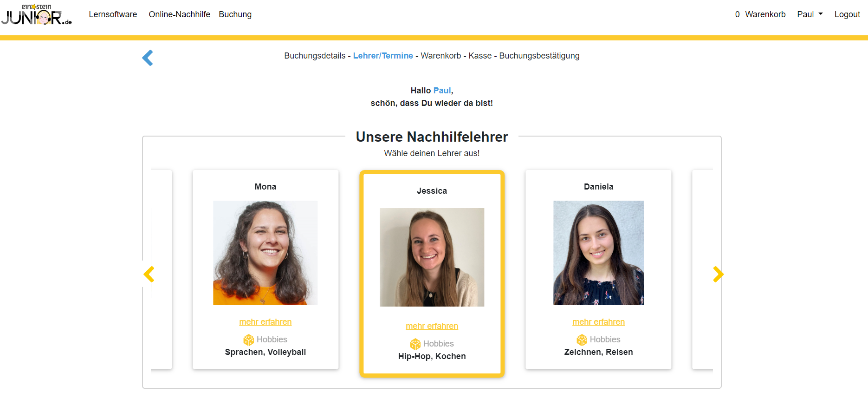Viewport: 868px width, 399px height.
Task: Open the Lernsoftware menu item
Action: 113,14
